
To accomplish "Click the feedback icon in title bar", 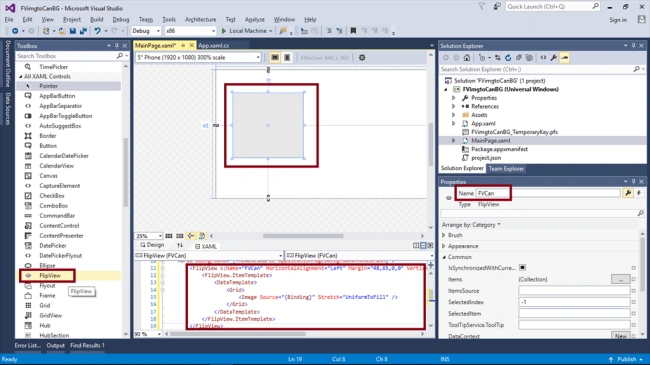I will [497, 6].
